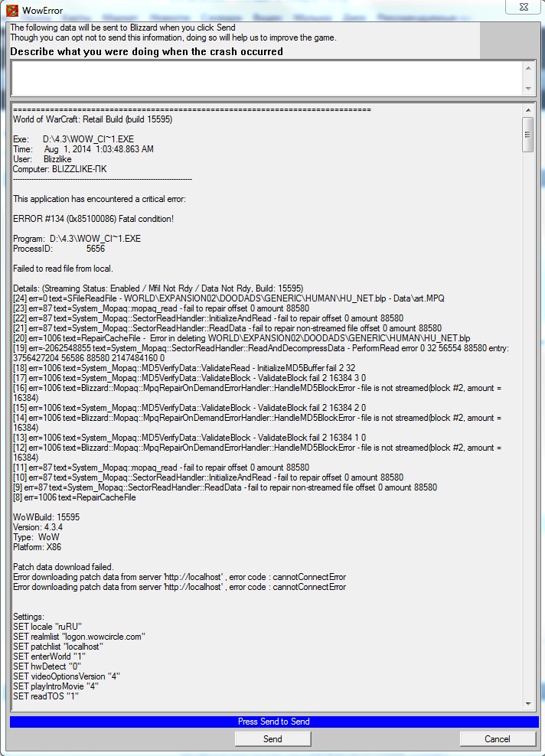This screenshot has height=756, width=545.
Task: Click the 'WoWBuild: 15595' line
Action: click(46, 516)
